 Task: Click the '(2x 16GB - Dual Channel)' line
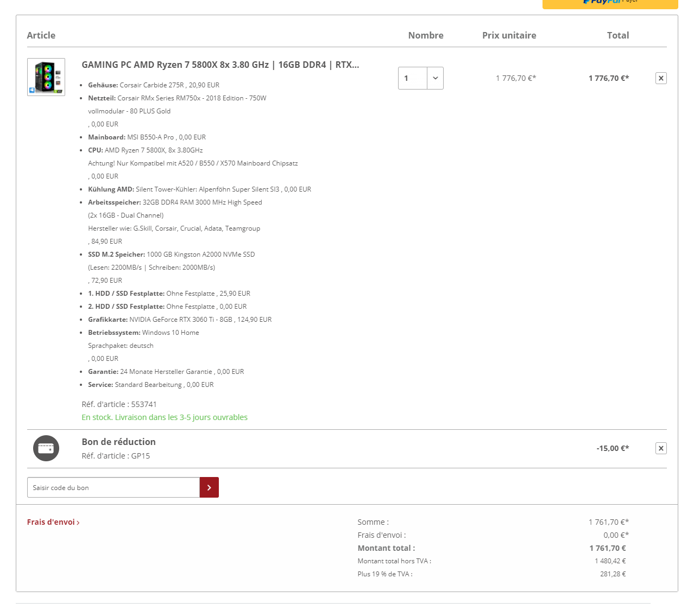tap(126, 215)
